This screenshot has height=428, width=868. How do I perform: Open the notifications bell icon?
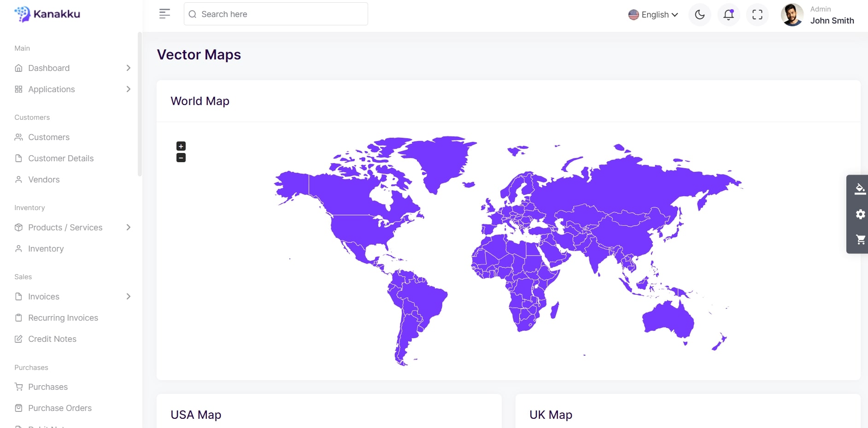tap(728, 15)
